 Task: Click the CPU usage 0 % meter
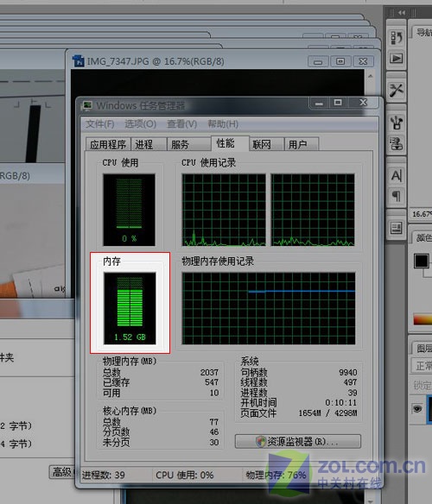pyautogui.click(x=129, y=210)
